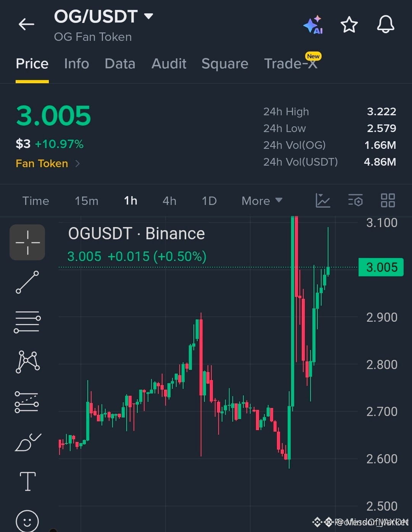Open the emoji sticker tool
The image size is (412, 532).
[x=27, y=521]
